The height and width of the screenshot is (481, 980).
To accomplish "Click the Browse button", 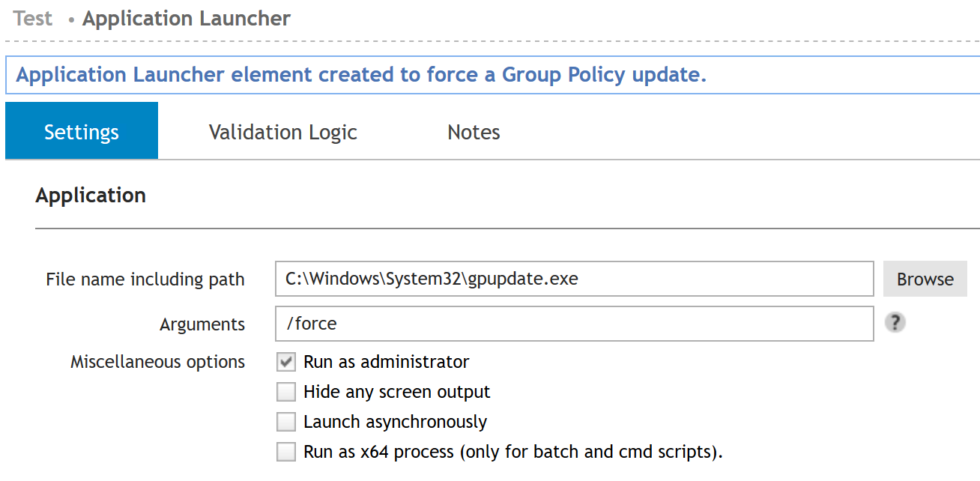I will tap(925, 279).
